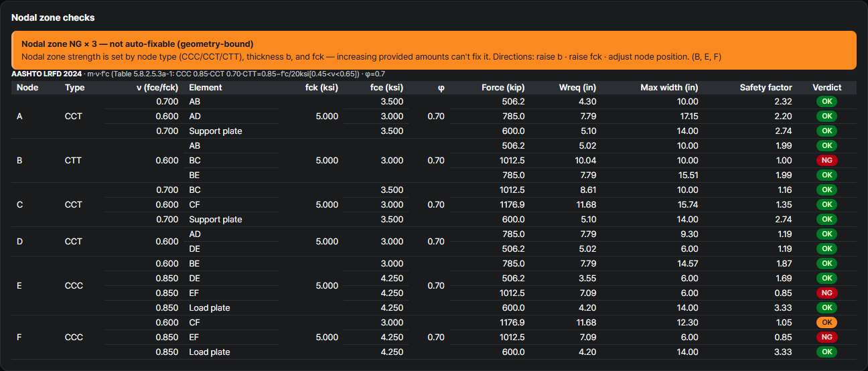This screenshot has height=371, width=868.
Task: Select node C cell
Action: [x=19, y=205]
